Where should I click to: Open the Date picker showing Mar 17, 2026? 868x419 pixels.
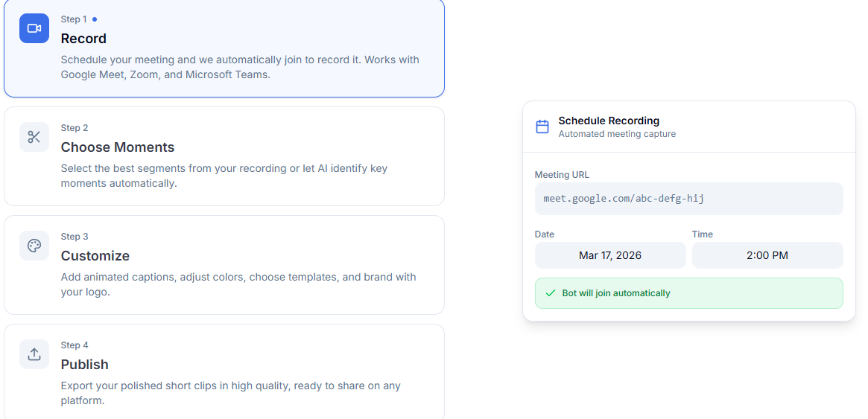pyautogui.click(x=610, y=255)
